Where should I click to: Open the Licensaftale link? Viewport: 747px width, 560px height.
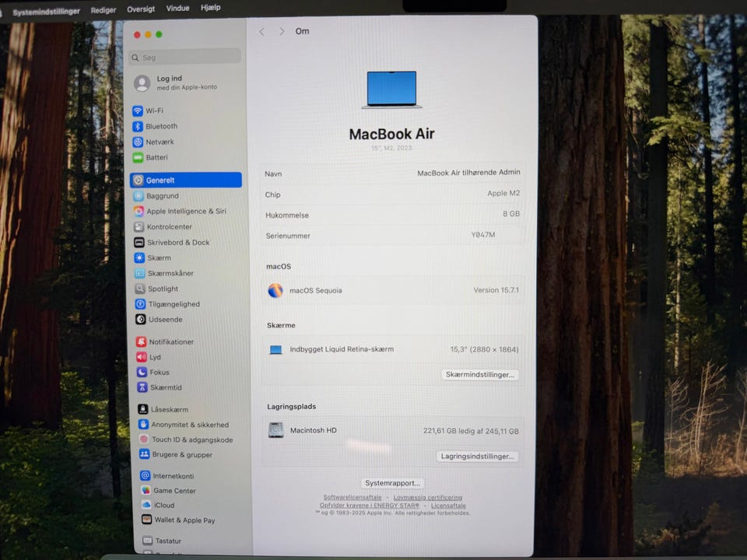tap(448, 506)
